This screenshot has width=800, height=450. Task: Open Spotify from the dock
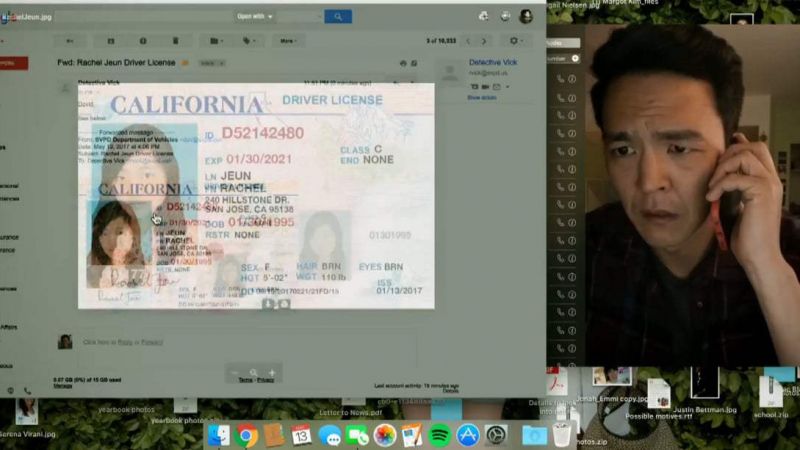pyautogui.click(x=440, y=435)
